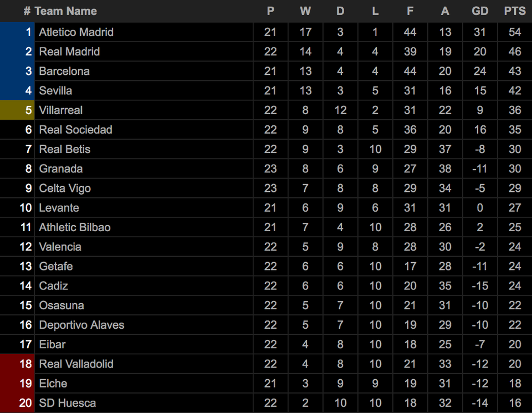Click the W column header

click(305, 11)
